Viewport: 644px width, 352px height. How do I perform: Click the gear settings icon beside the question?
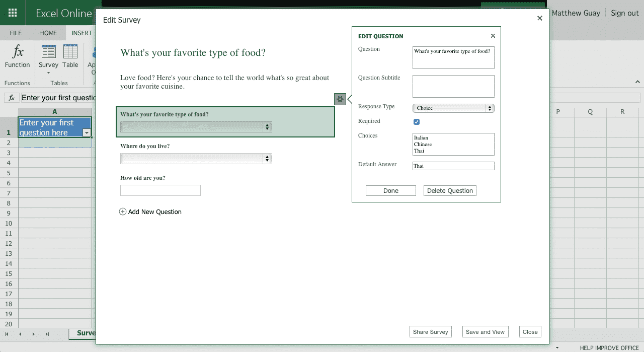tap(340, 99)
